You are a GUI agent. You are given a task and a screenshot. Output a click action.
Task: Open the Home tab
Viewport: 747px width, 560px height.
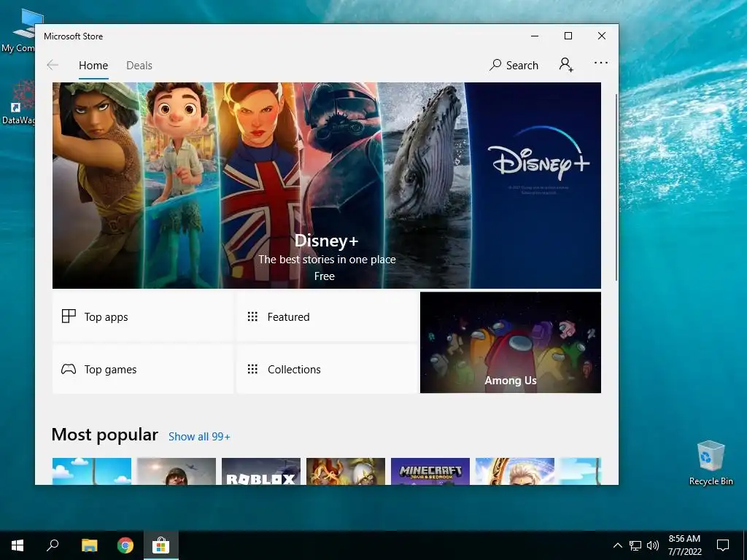[x=93, y=65]
